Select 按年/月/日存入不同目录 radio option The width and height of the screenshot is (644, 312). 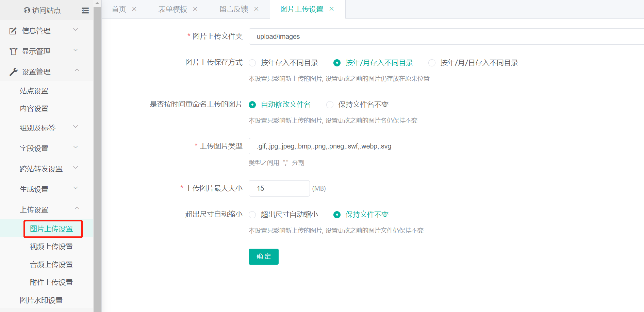click(x=432, y=63)
